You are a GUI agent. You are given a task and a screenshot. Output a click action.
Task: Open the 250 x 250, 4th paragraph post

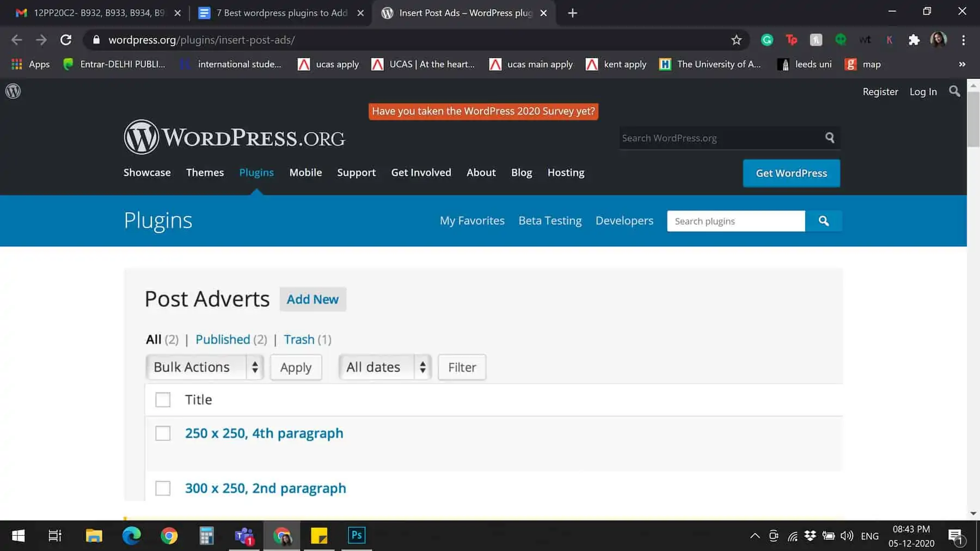pyautogui.click(x=264, y=433)
